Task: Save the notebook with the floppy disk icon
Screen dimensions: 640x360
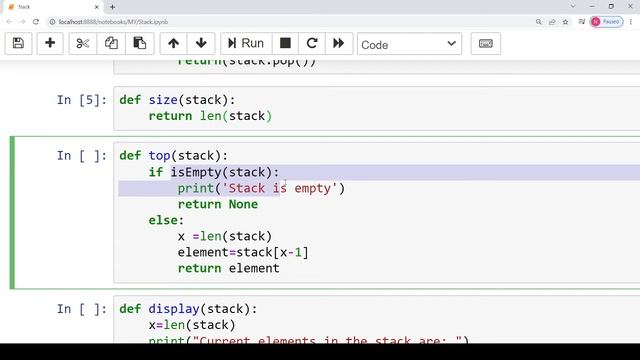Action: [18, 43]
